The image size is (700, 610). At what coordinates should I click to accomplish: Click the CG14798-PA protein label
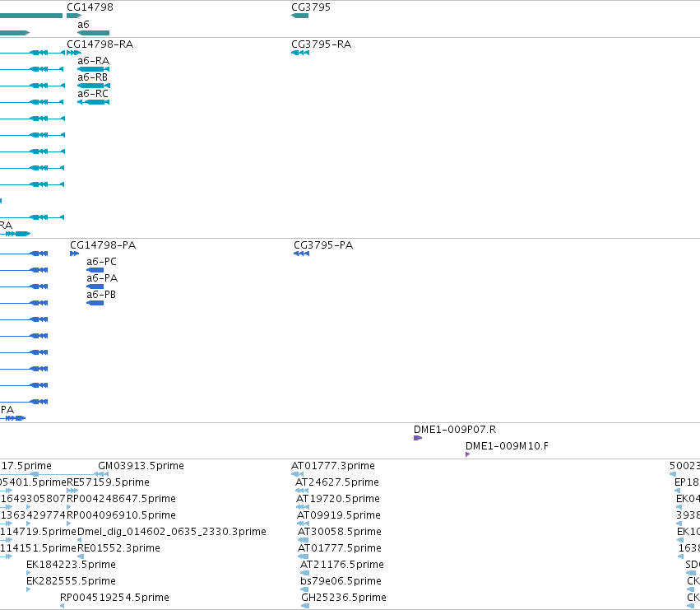(x=103, y=244)
